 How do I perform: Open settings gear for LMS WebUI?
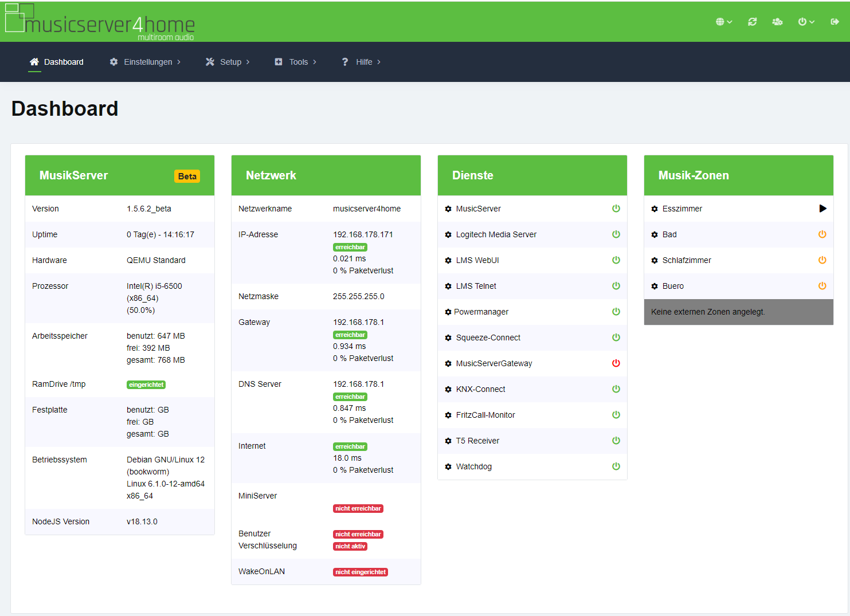[x=448, y=261]
